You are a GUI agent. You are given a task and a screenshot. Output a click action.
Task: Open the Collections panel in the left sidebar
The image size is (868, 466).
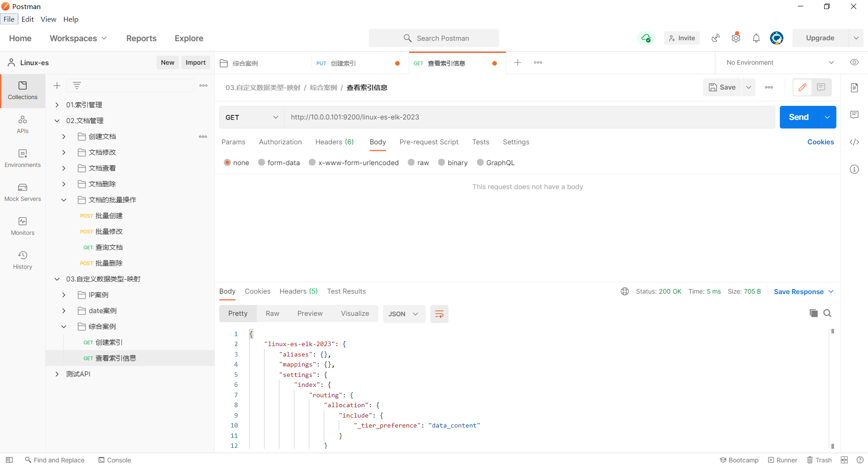22,90
